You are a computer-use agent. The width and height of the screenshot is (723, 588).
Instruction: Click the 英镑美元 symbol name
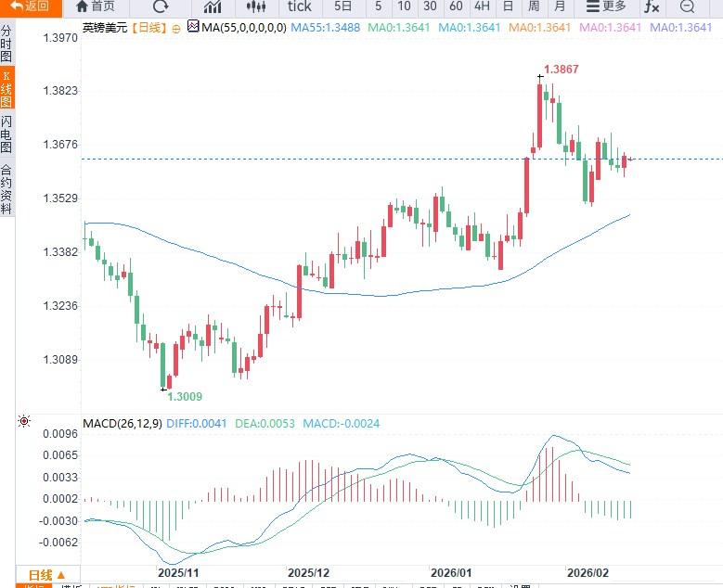(105, 28)
